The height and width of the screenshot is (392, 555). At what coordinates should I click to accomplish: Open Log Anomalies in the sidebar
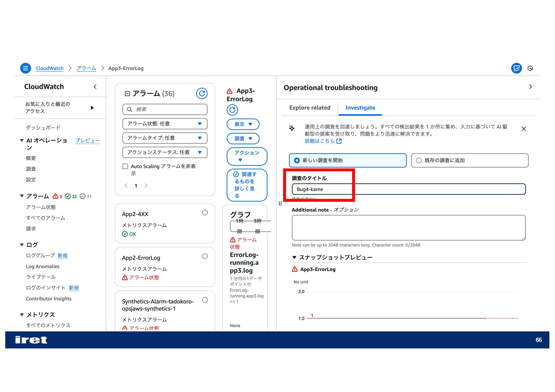(x=43, y=266)
